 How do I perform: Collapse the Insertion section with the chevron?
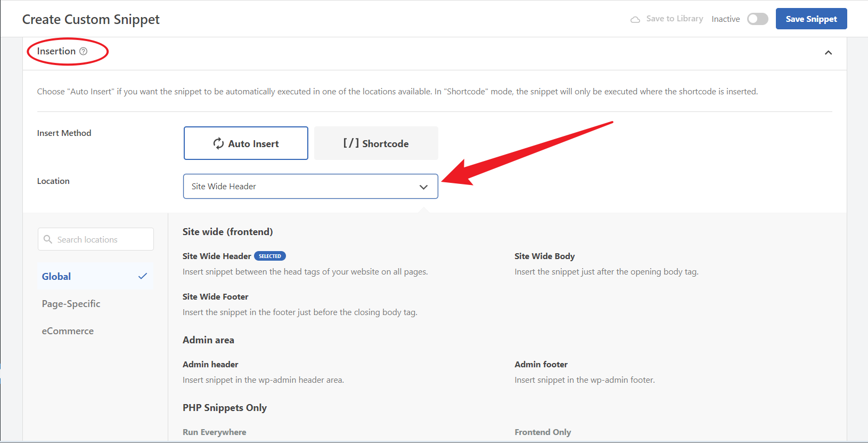[828, 52]
